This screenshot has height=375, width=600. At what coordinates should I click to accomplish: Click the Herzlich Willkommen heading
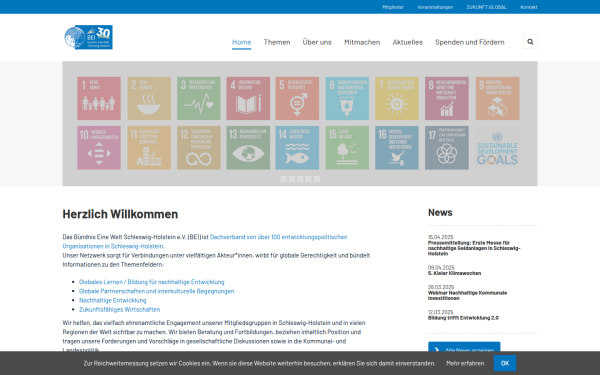120,214
